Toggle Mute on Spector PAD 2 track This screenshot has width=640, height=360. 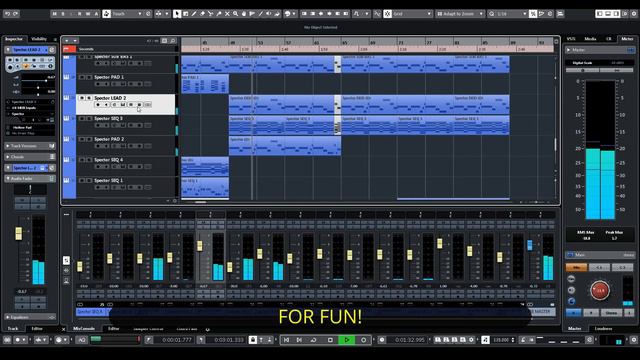pos(82,139)
